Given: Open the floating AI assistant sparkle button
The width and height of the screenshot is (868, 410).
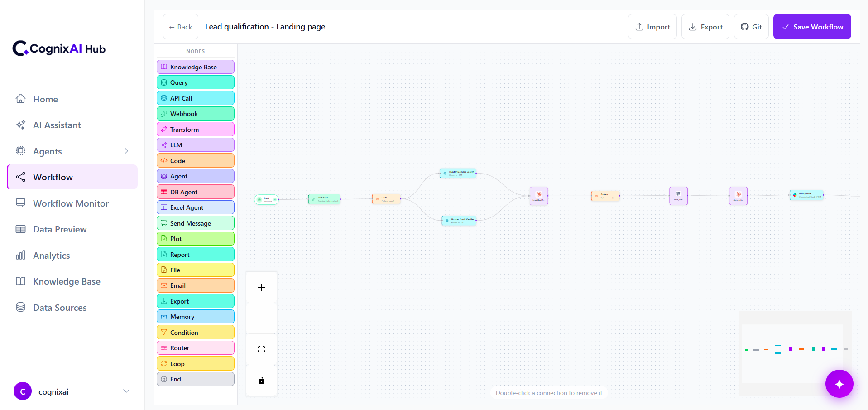Looking at the screenshot, I should tap(839, 384).
